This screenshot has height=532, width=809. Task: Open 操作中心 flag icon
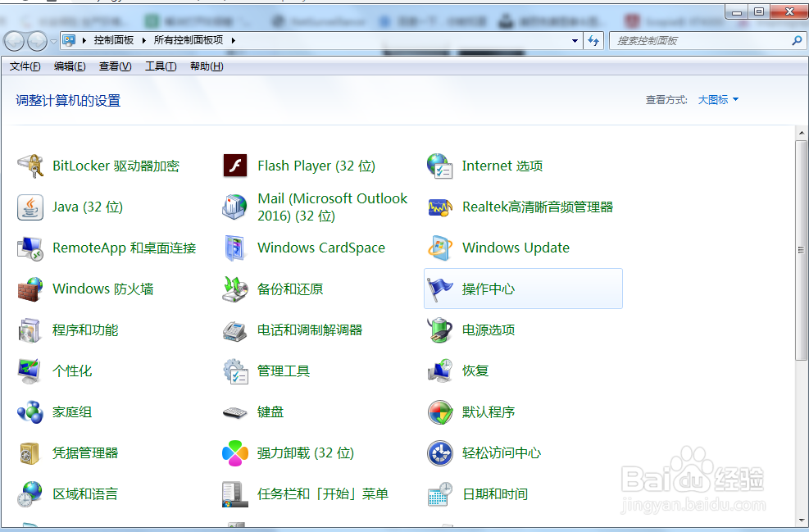point(439,289)
